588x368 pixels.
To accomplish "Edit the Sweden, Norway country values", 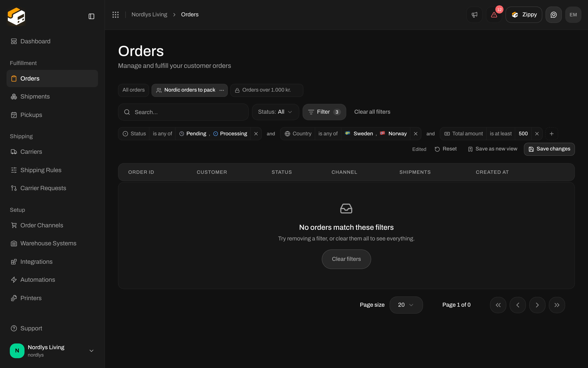I will pyautogui.click(x=376, y=134).
